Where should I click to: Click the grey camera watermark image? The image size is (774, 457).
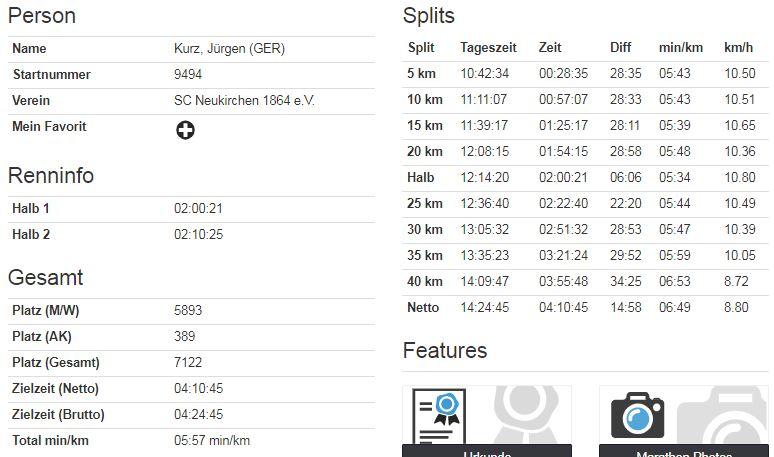[x=722, y=415]
